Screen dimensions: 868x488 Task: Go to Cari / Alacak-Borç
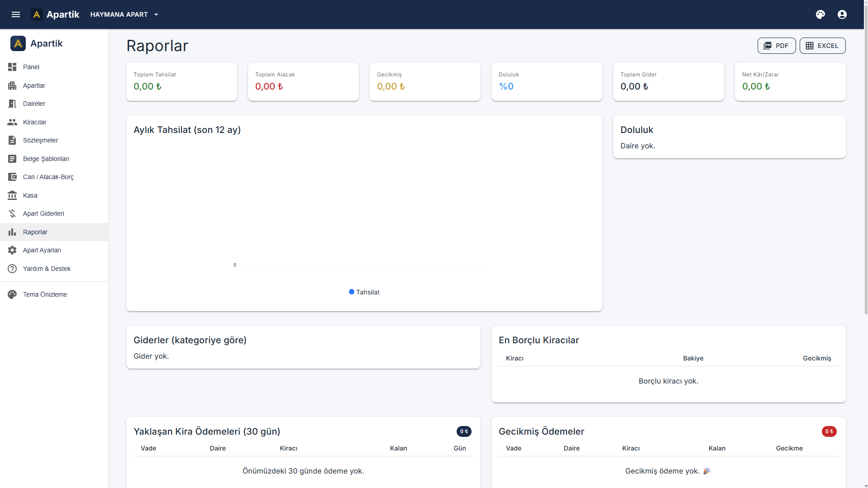(54, 177)
